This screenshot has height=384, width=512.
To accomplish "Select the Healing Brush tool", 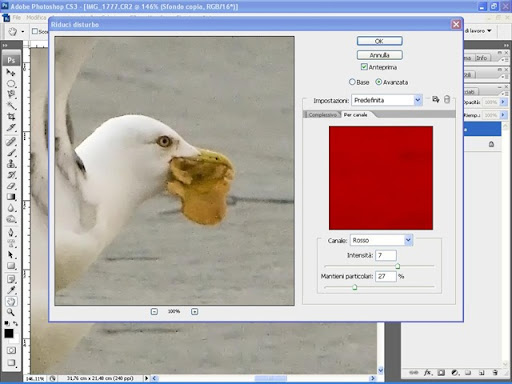I will click(x=11, y=141).
